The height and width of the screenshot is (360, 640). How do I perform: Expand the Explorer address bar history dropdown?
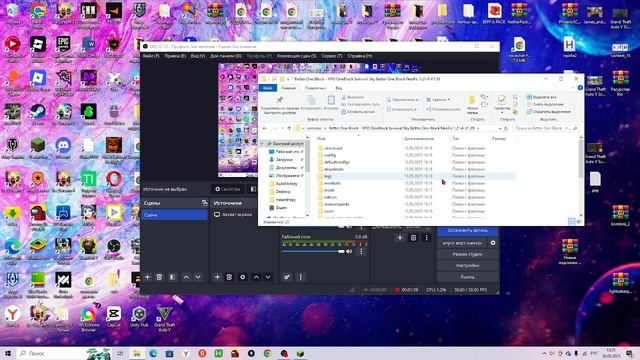[x=500, y=128]
